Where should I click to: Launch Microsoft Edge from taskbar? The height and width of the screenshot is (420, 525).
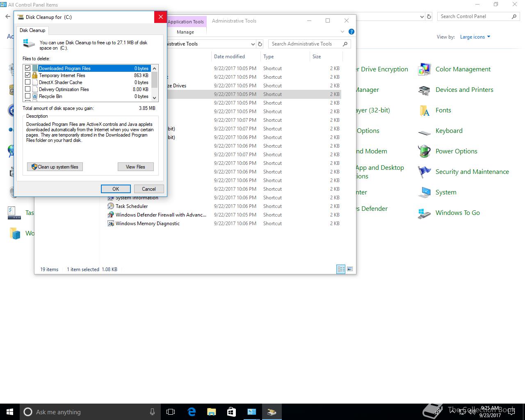point(191,412)
